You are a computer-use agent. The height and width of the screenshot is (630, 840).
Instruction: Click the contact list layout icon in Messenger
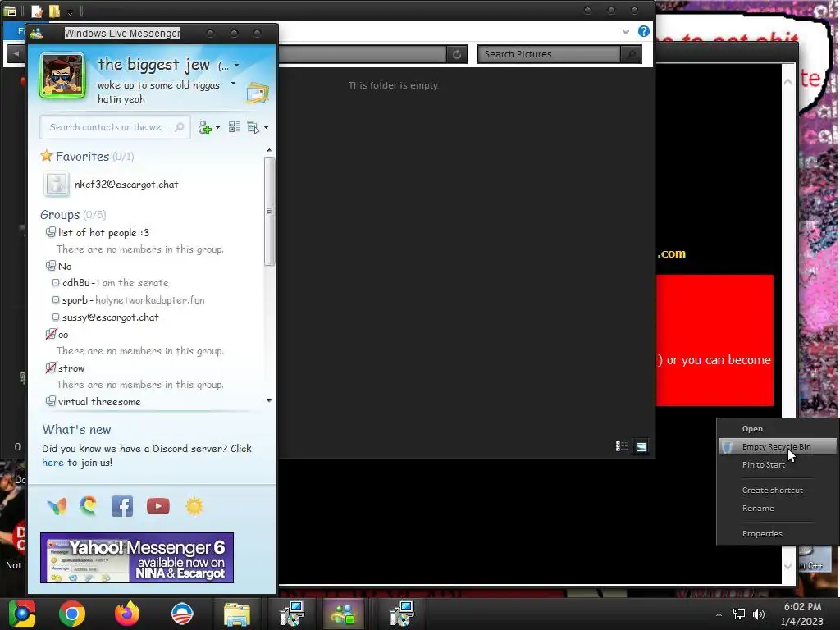point(234,127)
